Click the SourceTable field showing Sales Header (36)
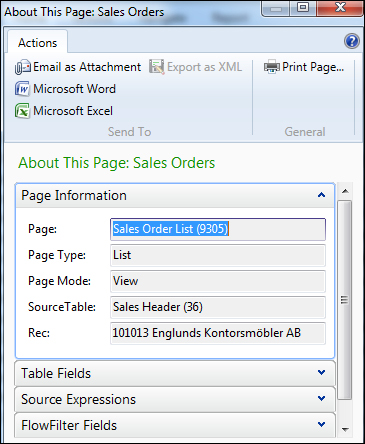Image resolution: width=365 pixels, height=444 pixels. [218, 307]
